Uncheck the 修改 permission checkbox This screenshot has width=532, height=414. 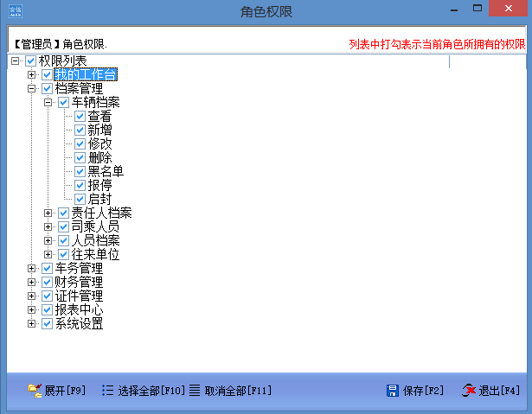[x=80, y=143]
